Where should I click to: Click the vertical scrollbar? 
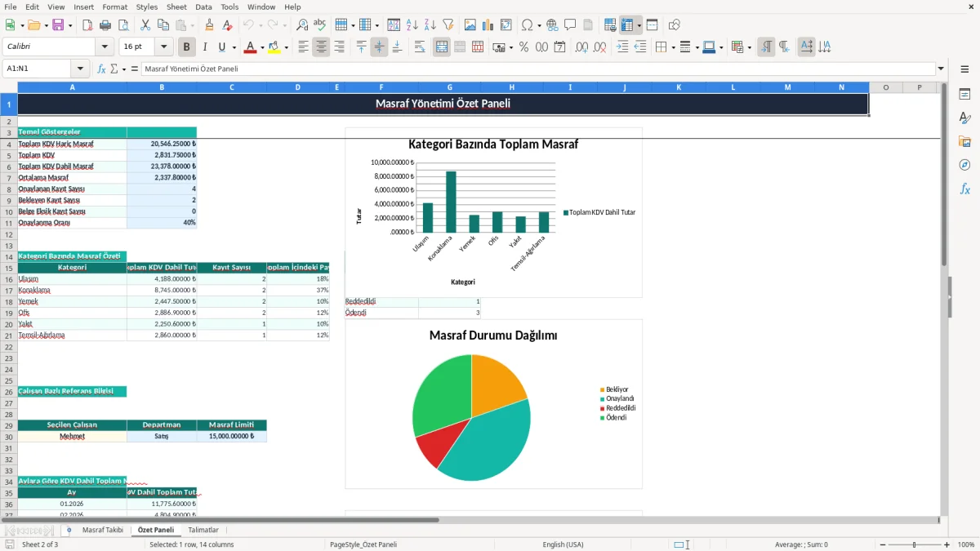945,298
